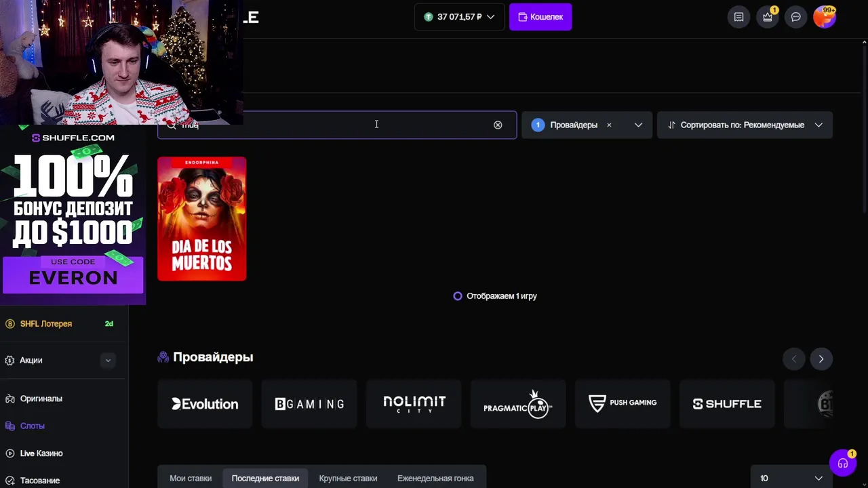Click the scrollbar at the right edge
868x488 pixels.
click(865, 129)
